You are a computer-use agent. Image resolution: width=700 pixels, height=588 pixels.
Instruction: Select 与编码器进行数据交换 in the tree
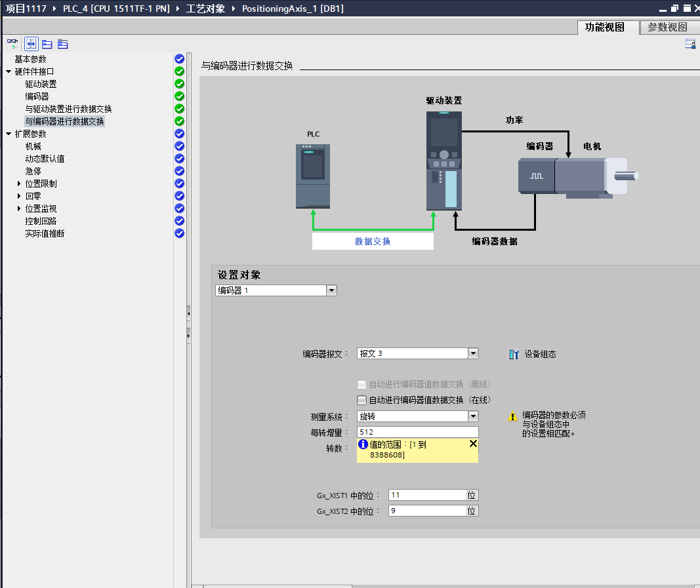(x=65, y=121)
